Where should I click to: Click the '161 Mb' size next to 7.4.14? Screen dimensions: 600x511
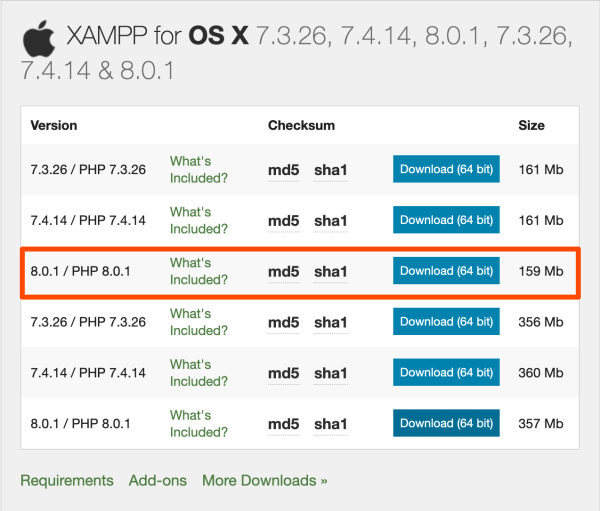(x=541, y=220)
